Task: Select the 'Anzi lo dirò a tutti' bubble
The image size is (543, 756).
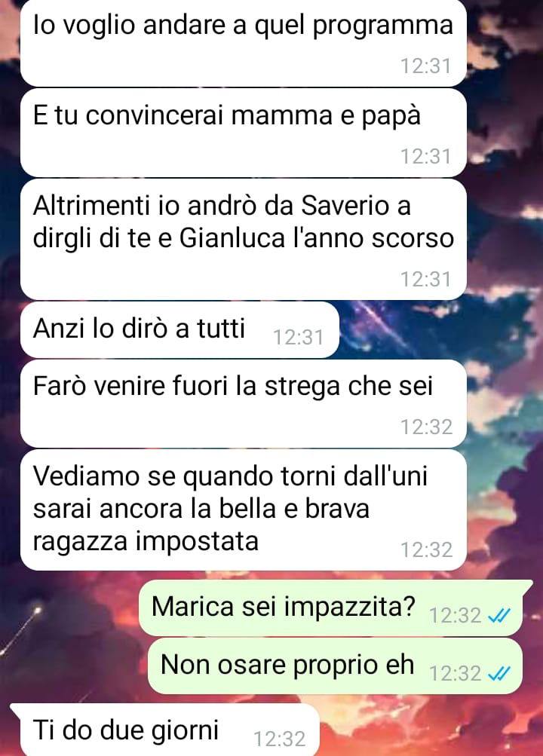Action: [179, 330]
